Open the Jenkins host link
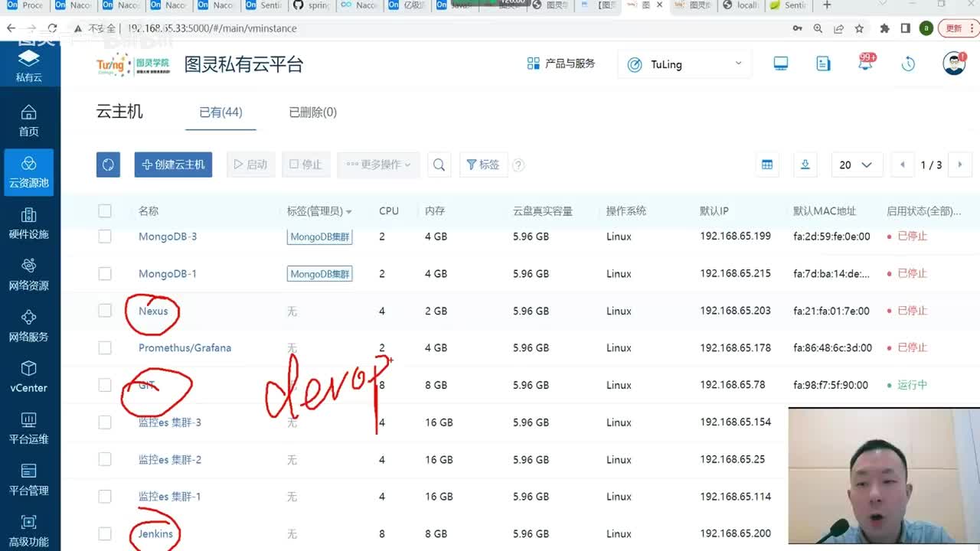Viewport: 980px width, 551px height. [x=155, y=534]
